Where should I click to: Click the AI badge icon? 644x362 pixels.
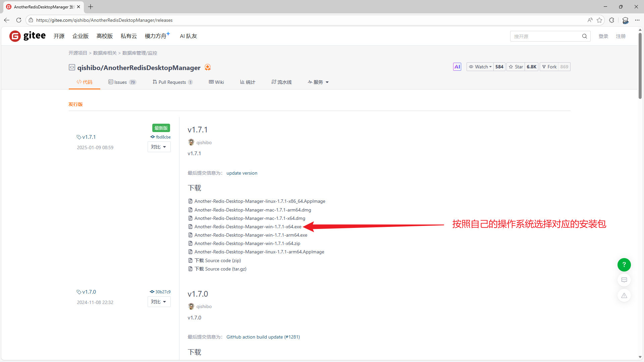[457, 67]
